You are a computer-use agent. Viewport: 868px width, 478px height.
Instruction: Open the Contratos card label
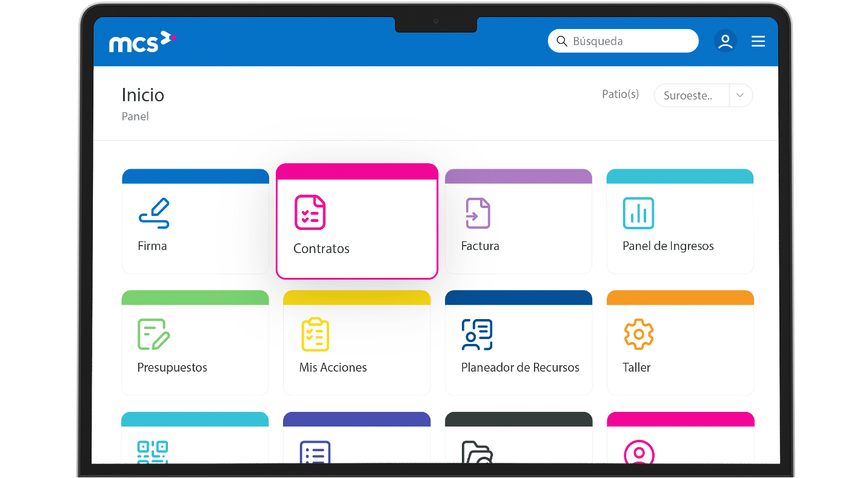[x=321, y=249]
